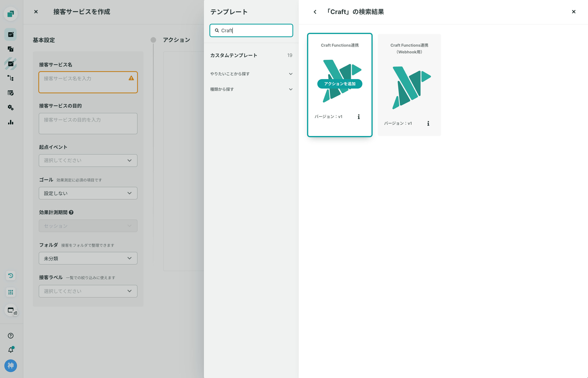Open the user avatar with 神 character
The width and height of the screenshot is (588, 378).
[x=10, y=366]
